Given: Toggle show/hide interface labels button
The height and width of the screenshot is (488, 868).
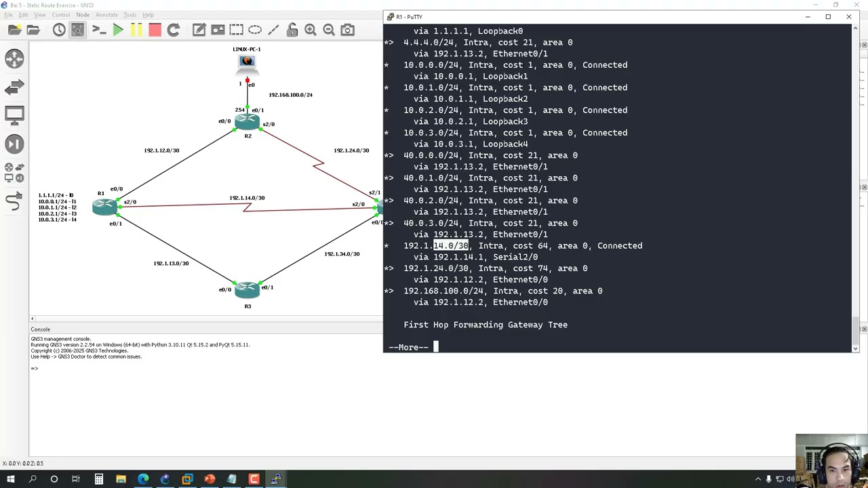Looking at the screenshot, I should tap(78, 30).
